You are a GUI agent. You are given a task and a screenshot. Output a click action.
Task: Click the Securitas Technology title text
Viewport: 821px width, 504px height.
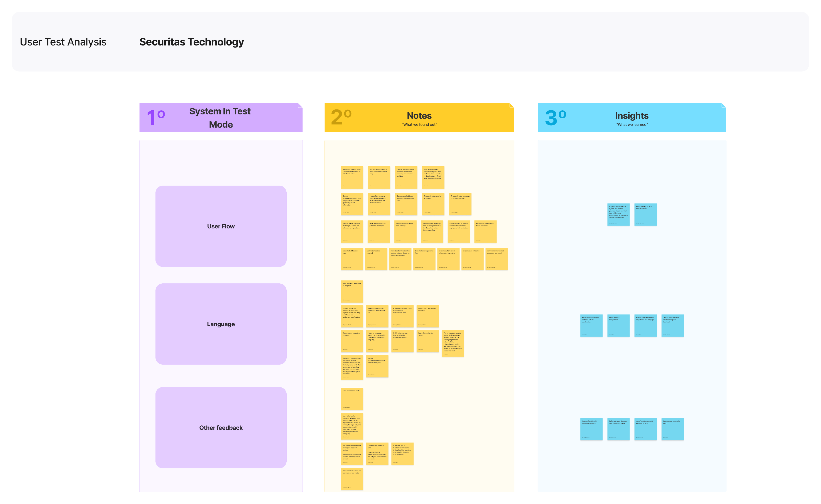pos(192,42)
